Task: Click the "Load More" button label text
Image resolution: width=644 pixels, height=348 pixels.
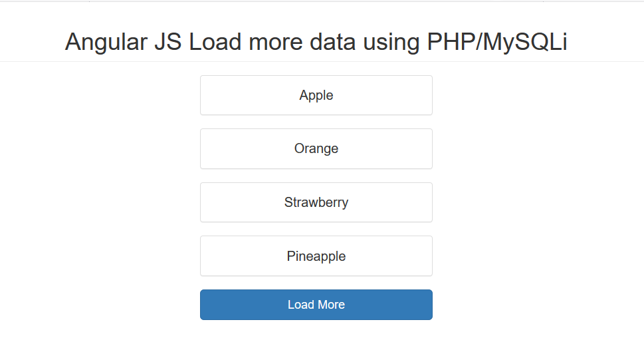Action: (316, 305)
